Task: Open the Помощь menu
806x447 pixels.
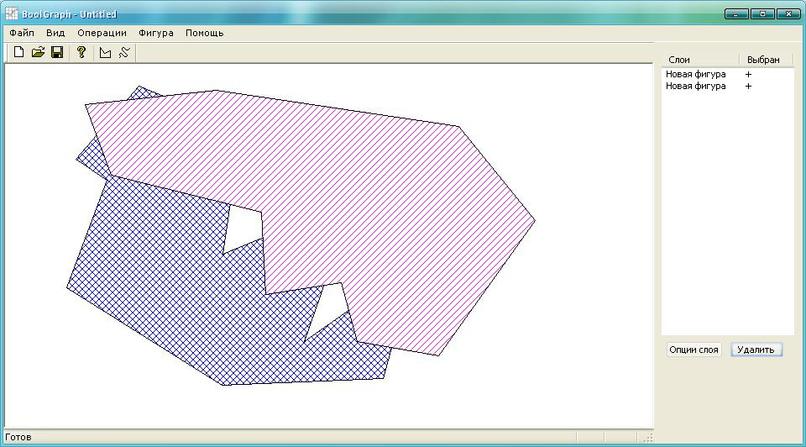Action: click(204, 33)
